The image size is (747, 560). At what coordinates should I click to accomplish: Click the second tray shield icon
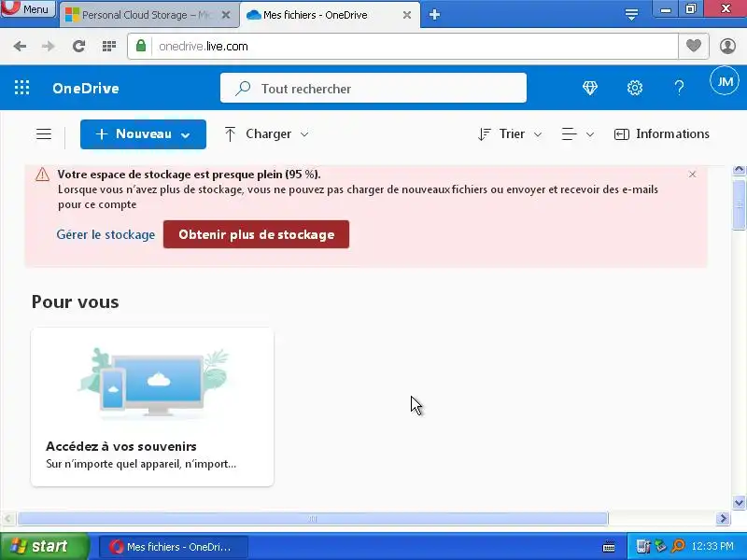660,546
